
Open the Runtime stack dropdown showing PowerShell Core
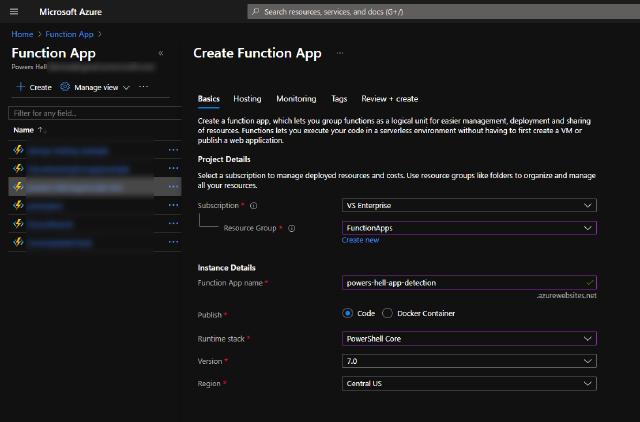[469, 338]
